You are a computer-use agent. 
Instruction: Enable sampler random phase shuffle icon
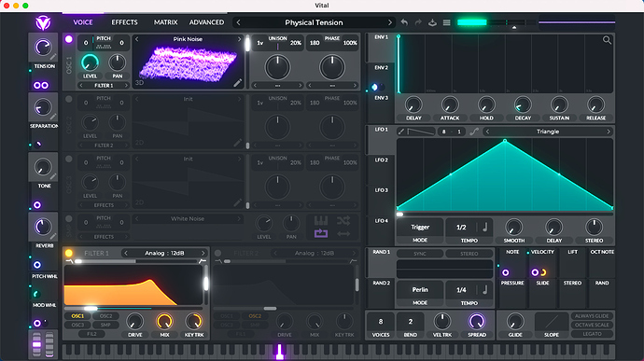343,220
